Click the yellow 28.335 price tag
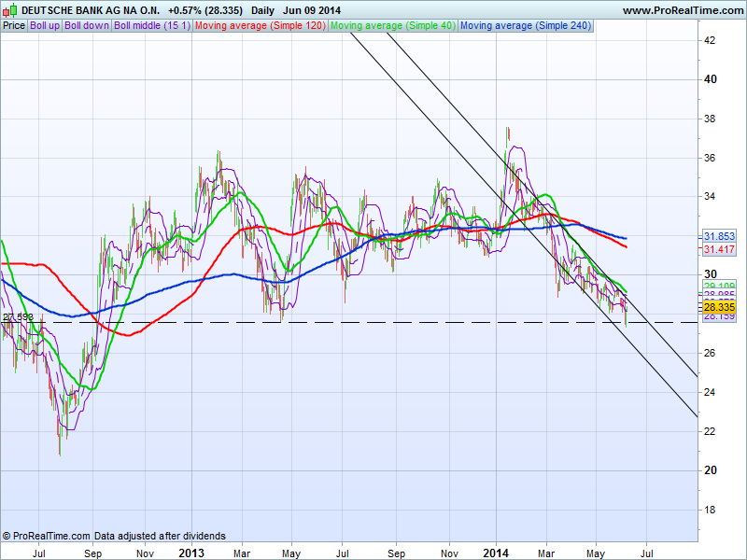Image resolution: width=747 pixels, height=560 pixels. (x=719, y=307)
